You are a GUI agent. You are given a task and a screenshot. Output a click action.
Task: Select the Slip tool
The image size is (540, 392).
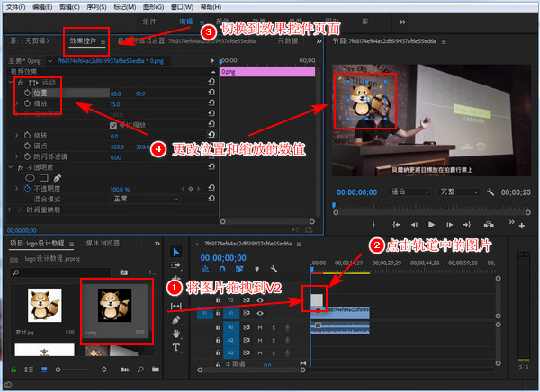(176, 306)
